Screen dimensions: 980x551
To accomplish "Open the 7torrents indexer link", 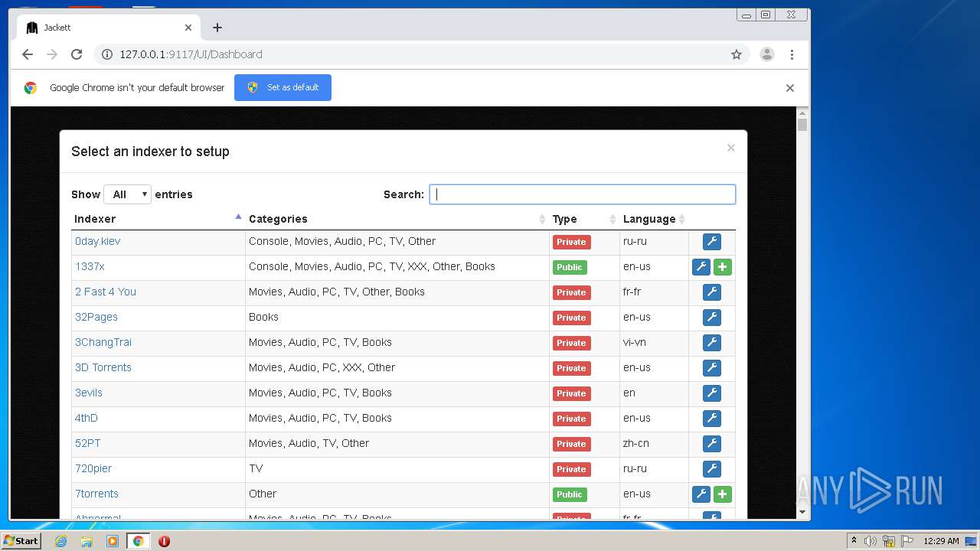I will [96, 494].
